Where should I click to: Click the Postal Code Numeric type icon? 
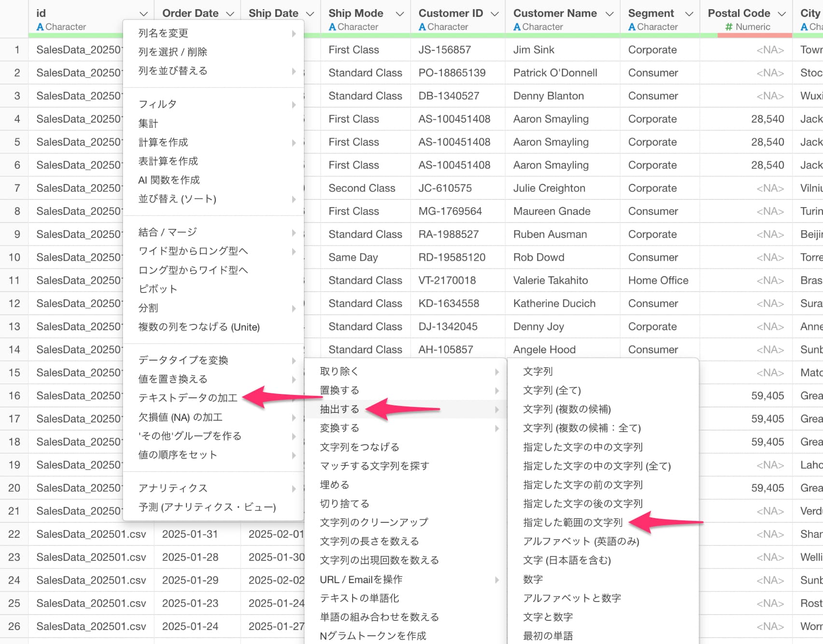(729, 27)
